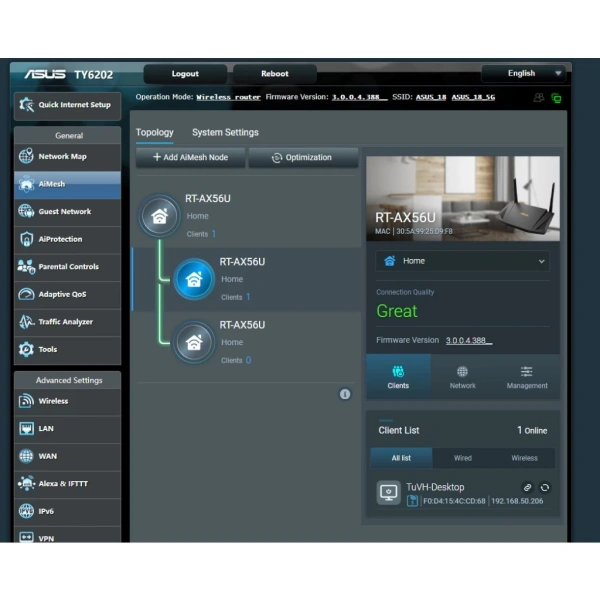Click the Optimization button

point(303,157)
